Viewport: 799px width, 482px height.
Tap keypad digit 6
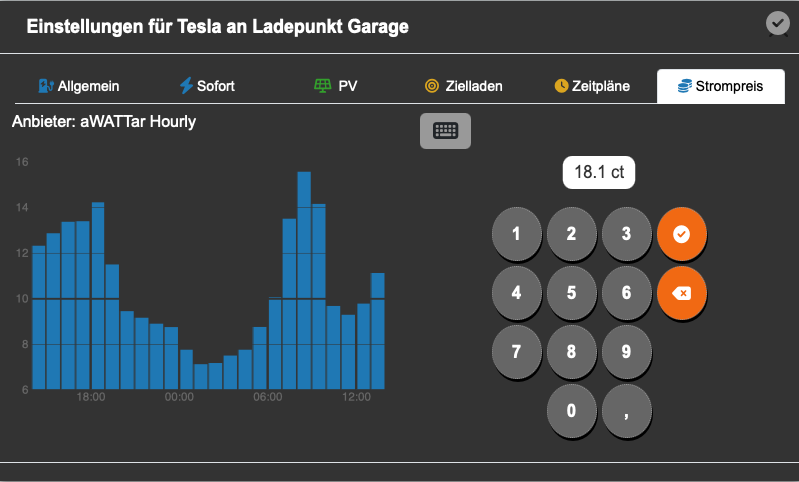(626, 293)
